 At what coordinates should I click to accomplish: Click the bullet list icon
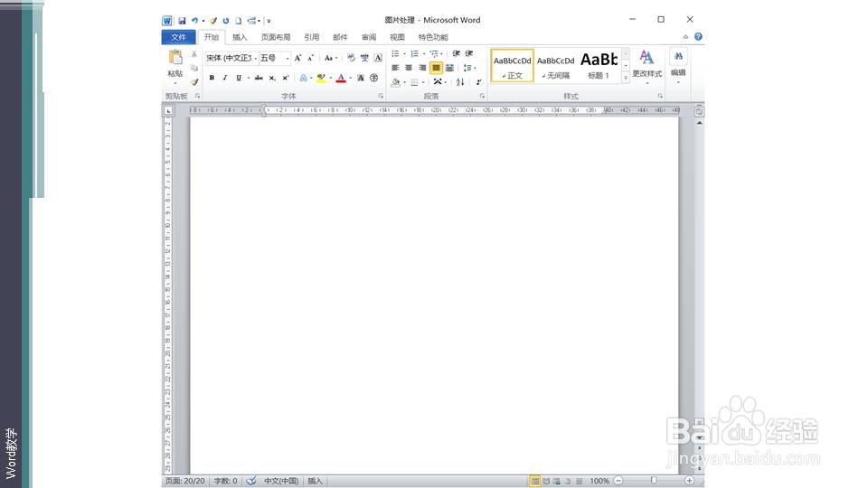coord(395,53)
